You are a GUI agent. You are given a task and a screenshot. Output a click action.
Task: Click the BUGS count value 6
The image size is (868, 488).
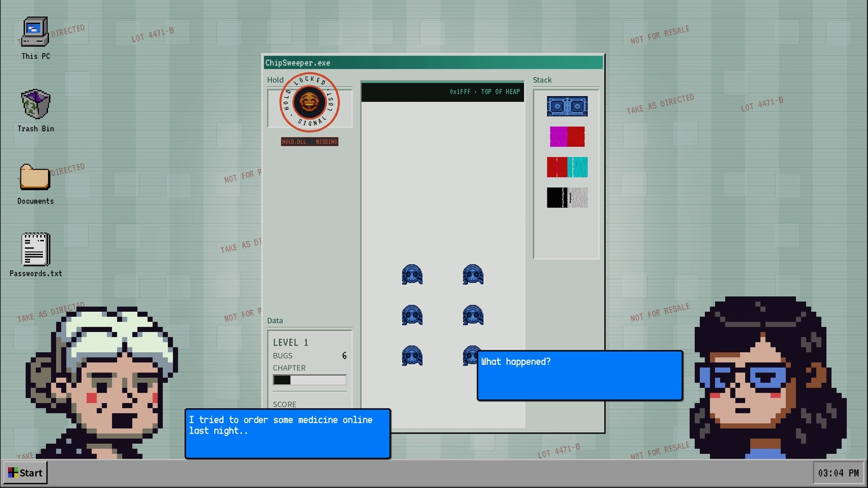pos(344,356)
